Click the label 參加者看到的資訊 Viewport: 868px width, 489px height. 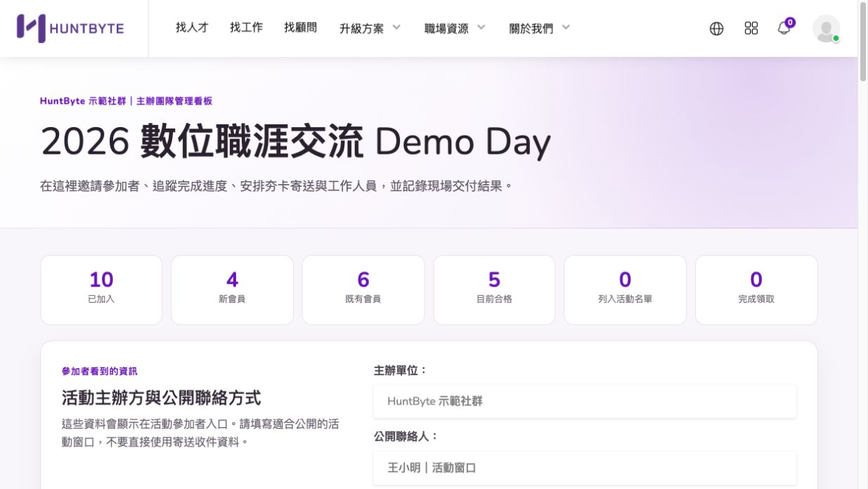coord(100,371)
